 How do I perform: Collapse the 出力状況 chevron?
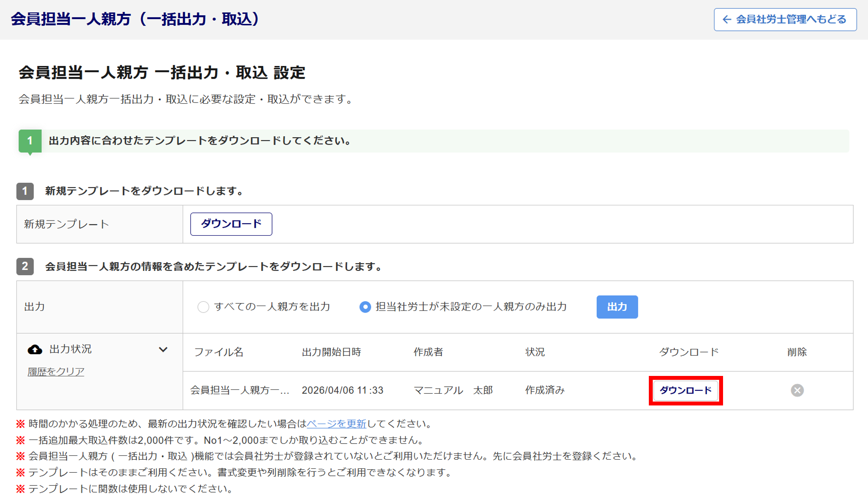coord(163,349)
